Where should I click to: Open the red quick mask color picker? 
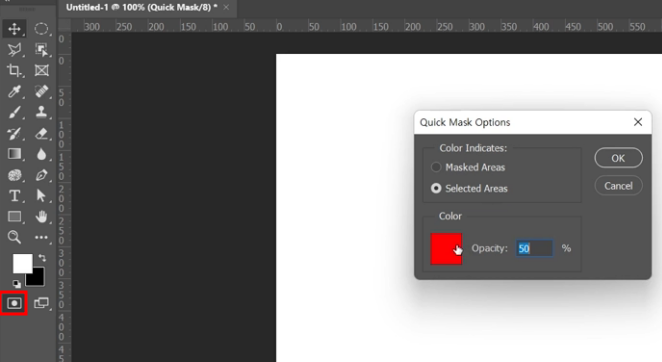click(446, 249)
